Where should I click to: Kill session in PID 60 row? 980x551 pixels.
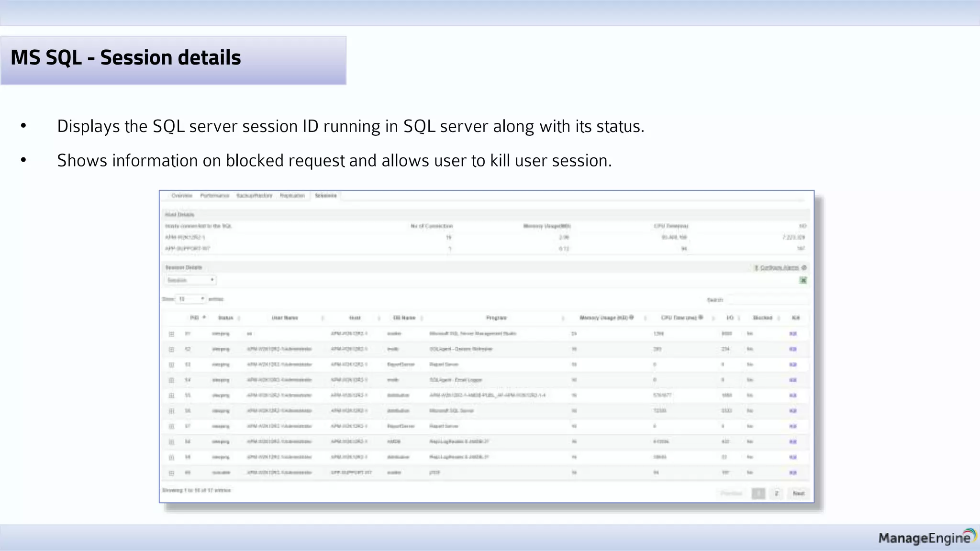[793, 473]
